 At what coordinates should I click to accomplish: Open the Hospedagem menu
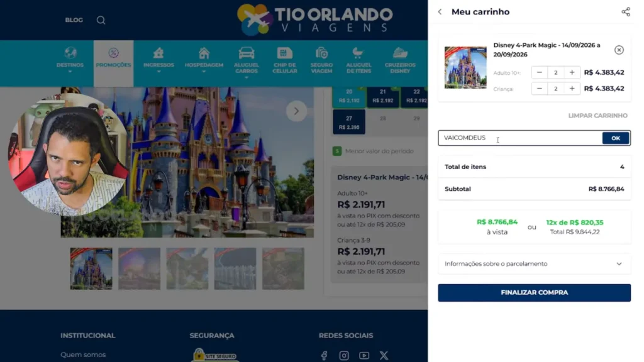(204, 60)
